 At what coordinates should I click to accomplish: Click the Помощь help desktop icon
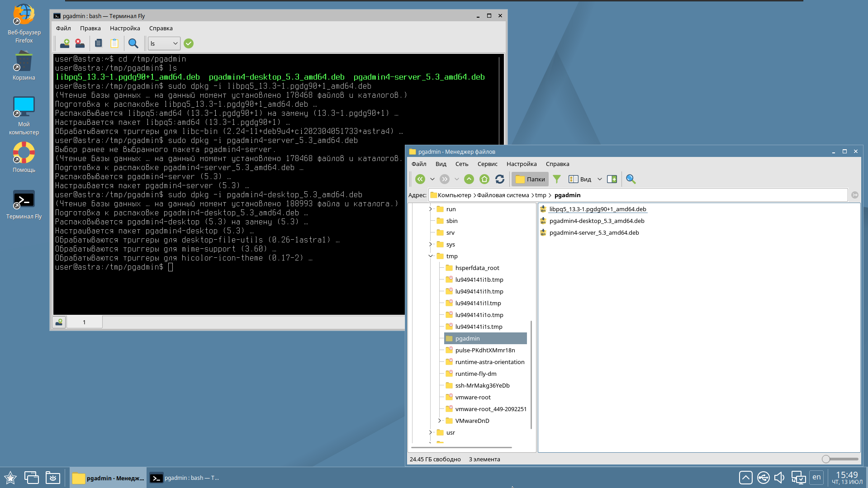pos(24,157)
